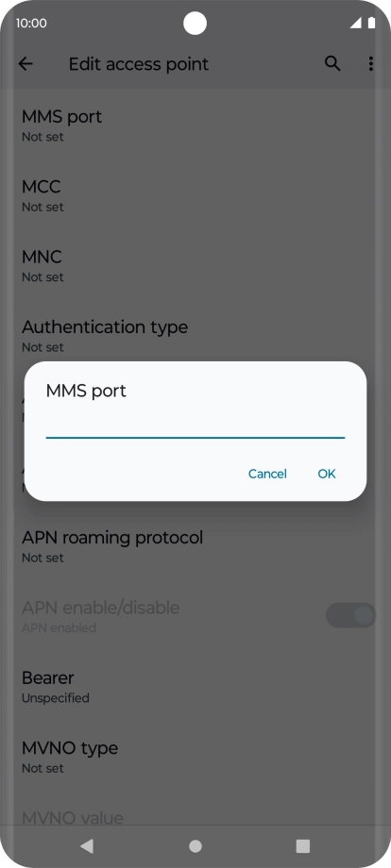Tap the Edit access point title
The width and height of the screenshot is (391, 868).
pos(139,64)
